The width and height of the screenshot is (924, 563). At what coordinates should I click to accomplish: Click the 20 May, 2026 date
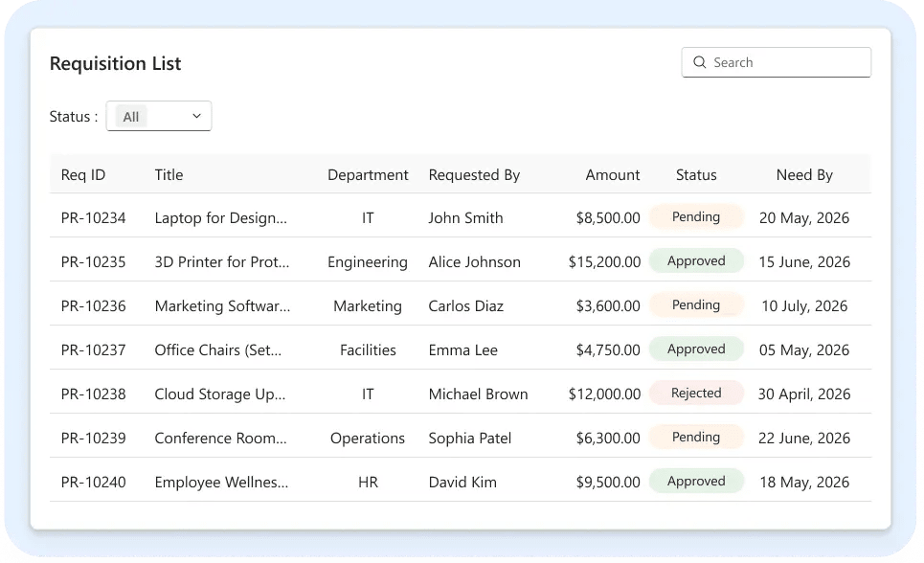pos(804,218)
